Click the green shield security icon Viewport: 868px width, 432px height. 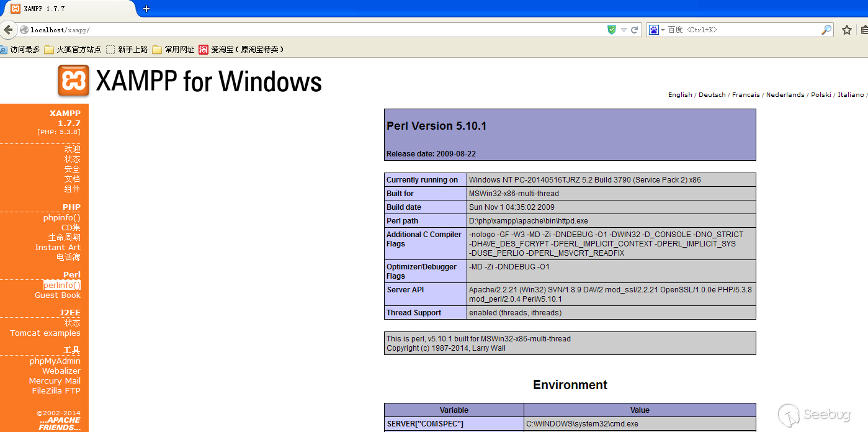click(612, 30)
